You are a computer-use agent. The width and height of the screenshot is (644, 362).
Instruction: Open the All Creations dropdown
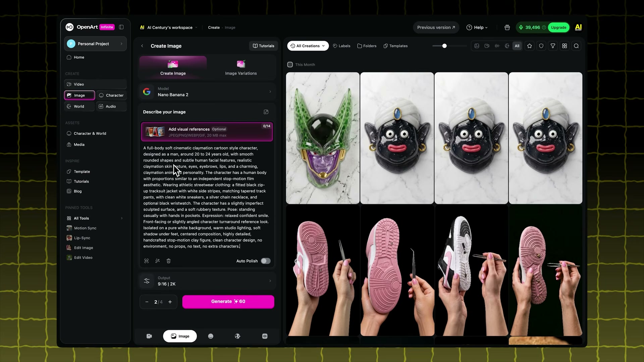pos(308,46)
